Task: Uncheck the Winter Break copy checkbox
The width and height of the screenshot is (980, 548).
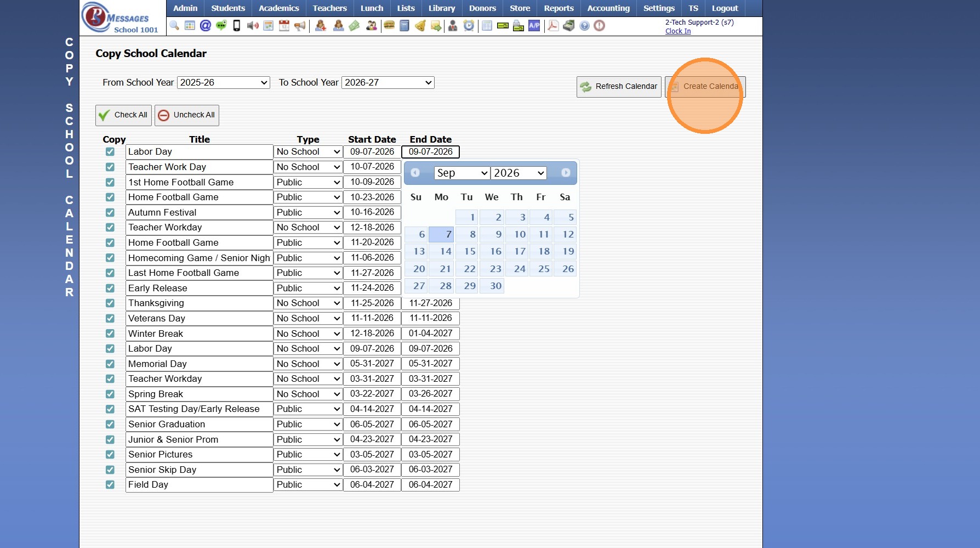Action: click(110, 334)
